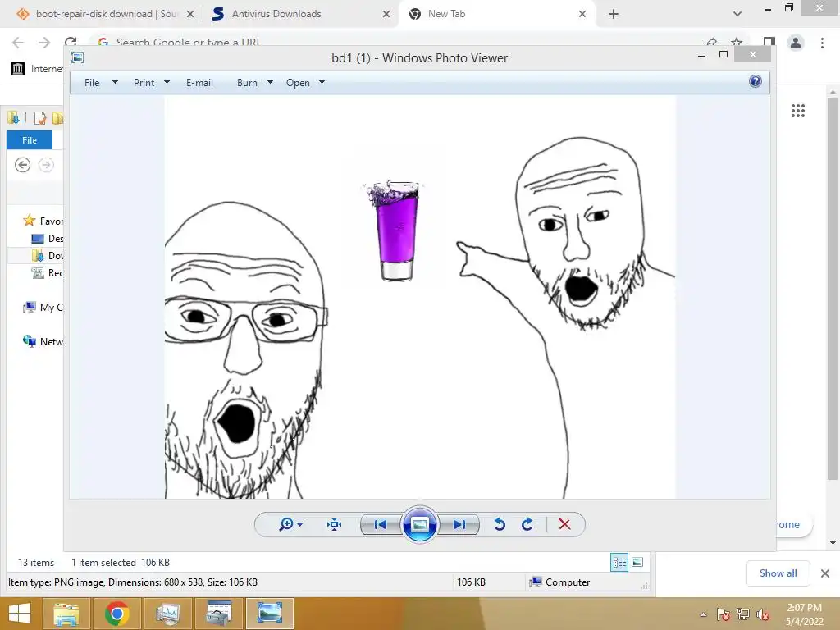The image size is (840, 630).
Task: Bookmark page with star icon
Action: tap(737, 42)
